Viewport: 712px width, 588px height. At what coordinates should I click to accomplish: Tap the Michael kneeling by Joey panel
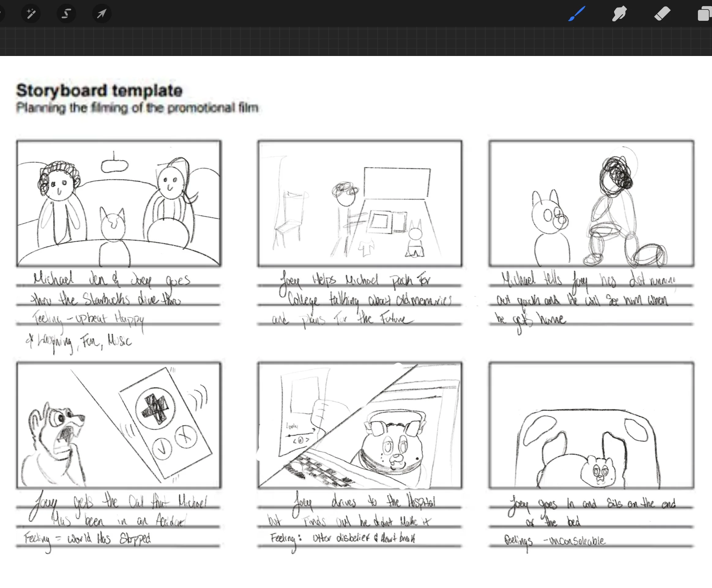coord(591,203)
